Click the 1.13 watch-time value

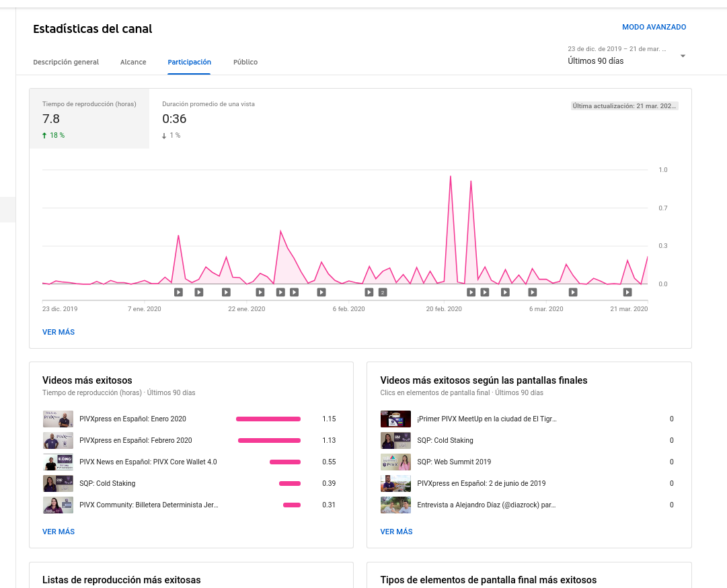(x=329, y=440)
